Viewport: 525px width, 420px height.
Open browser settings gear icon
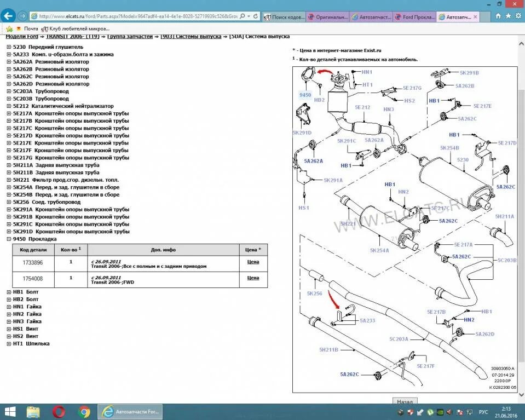click(518, 16)
